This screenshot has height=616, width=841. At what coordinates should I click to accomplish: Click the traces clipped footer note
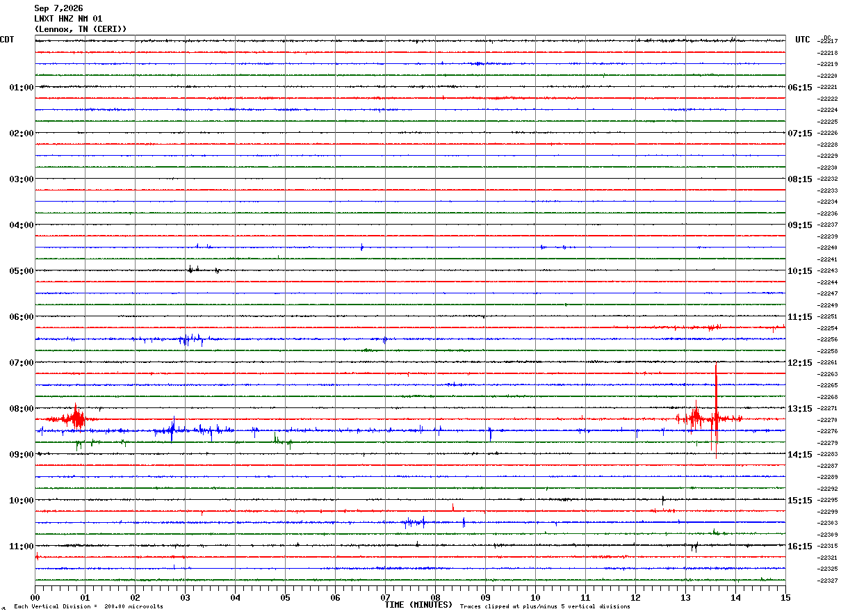tap(545, 606)
